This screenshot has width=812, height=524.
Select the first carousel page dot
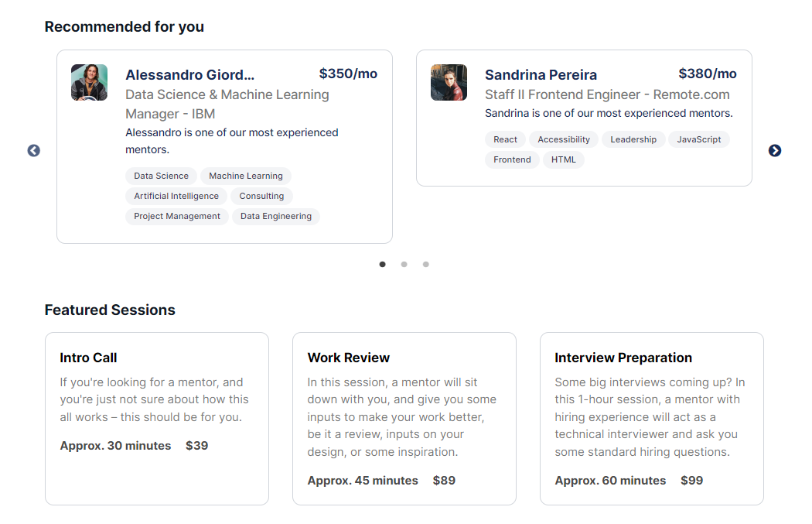(x=382, y=265)
